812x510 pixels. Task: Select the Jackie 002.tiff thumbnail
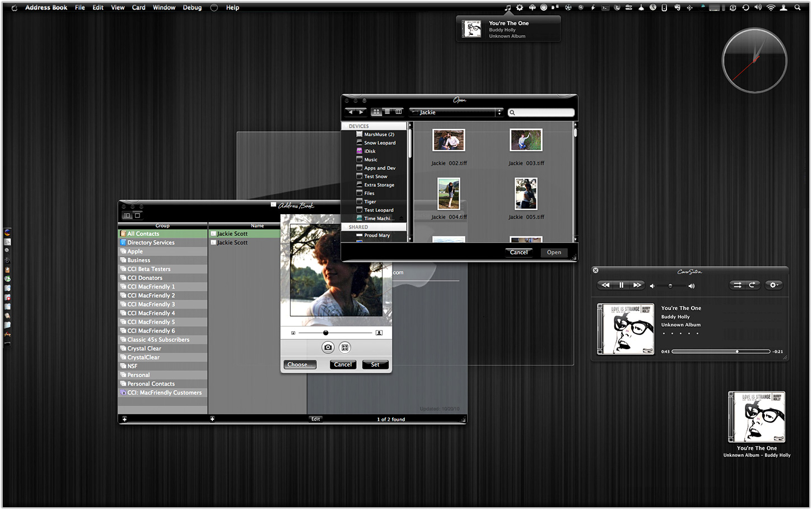coord(449,140)
